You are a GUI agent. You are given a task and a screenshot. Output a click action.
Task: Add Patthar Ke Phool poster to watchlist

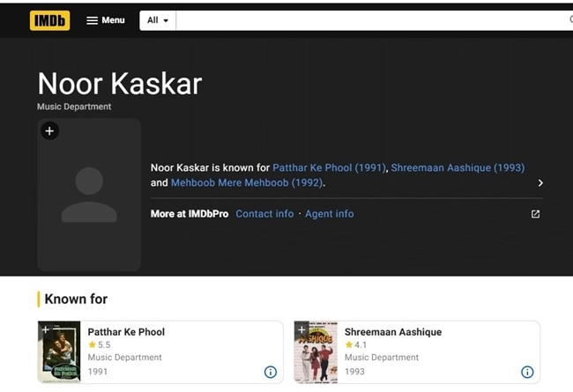[x=45, y=330]
